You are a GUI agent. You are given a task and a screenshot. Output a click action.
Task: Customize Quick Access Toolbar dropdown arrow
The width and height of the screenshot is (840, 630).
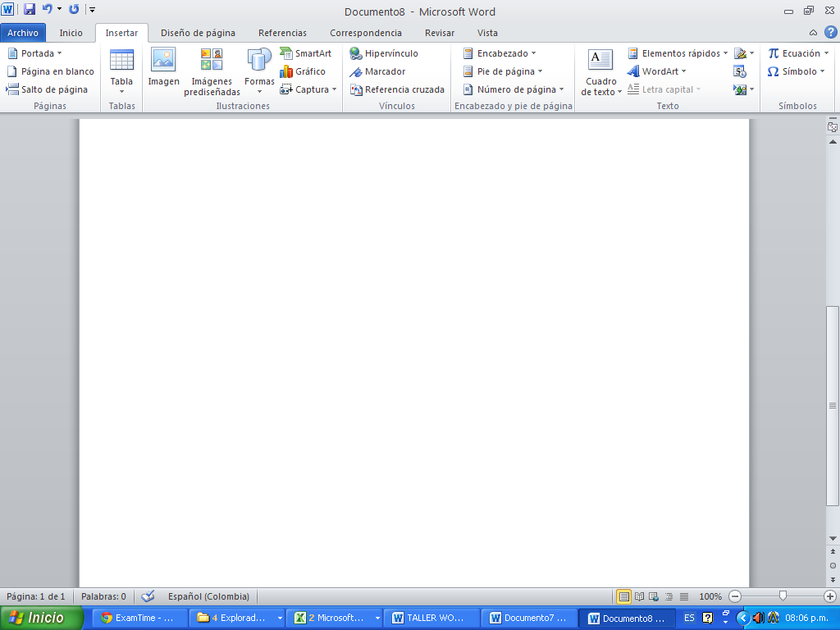(x=92, y=9)
